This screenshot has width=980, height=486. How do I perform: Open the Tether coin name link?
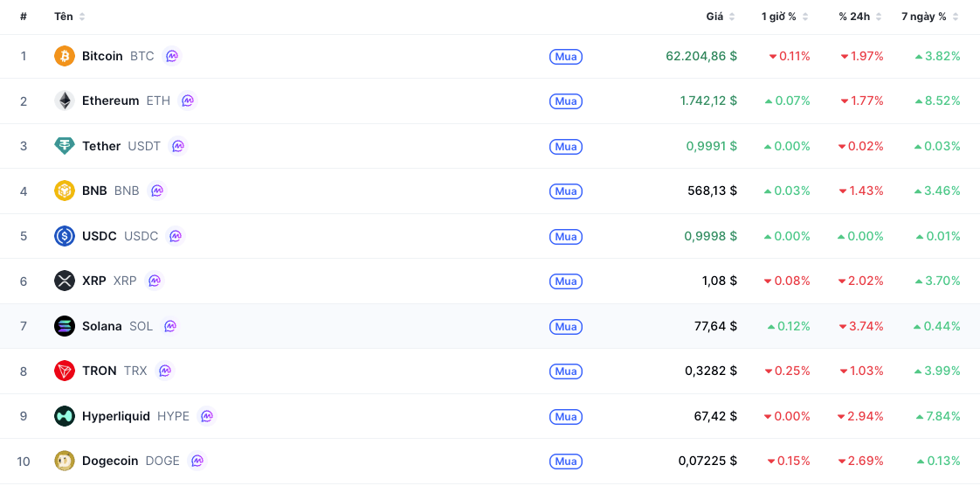[x=101, y=146]
